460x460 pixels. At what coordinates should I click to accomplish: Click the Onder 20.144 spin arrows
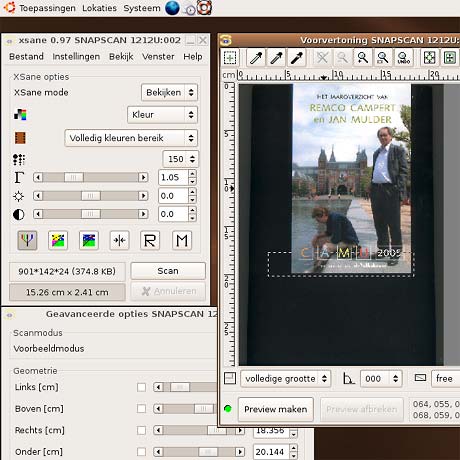(293, 452)
